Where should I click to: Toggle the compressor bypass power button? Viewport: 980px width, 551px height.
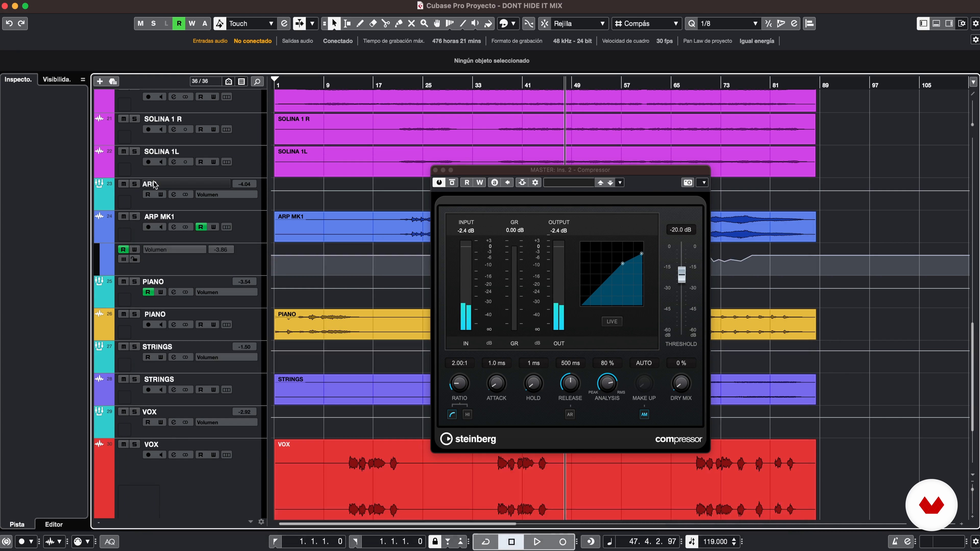point(439,183)
